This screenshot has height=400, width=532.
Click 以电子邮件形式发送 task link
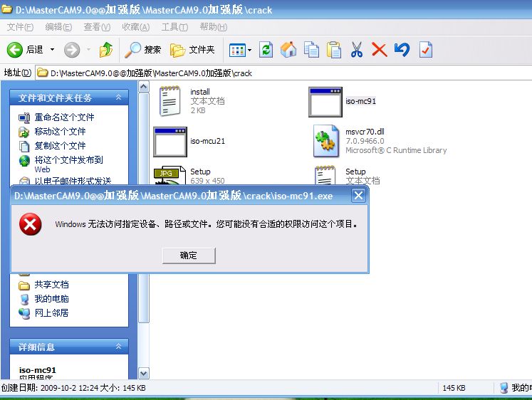coord(73,181)
